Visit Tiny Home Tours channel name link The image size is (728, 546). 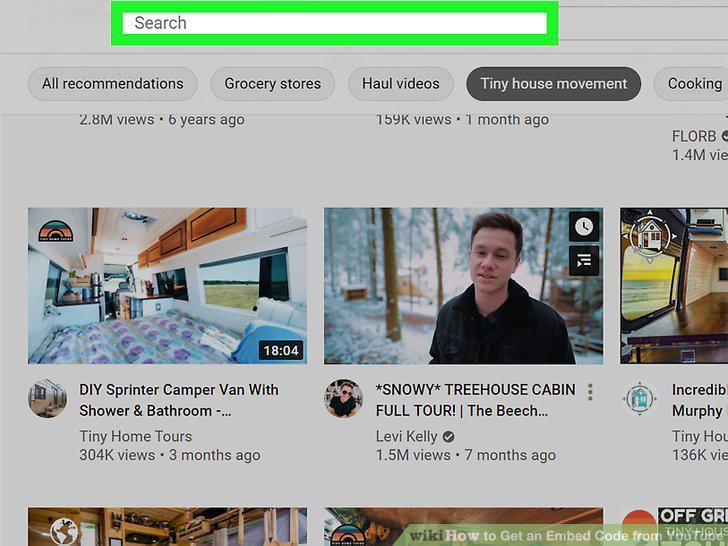[x=136, y=436]
